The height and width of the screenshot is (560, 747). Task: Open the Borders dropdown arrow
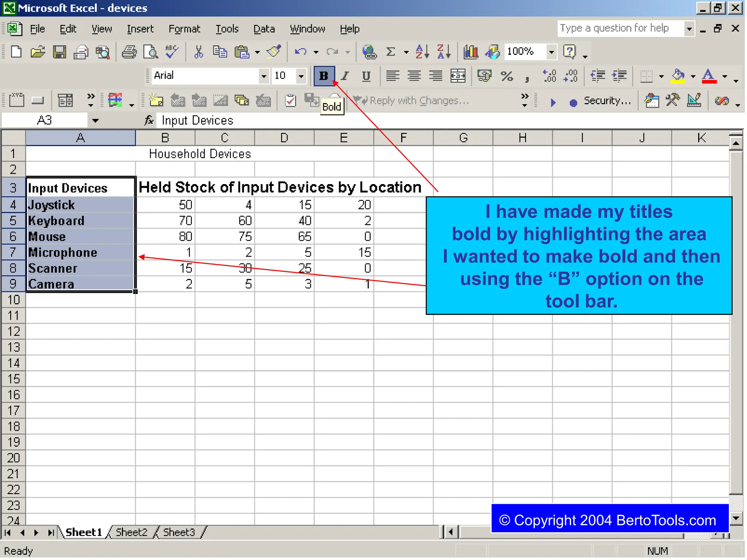point(661,76)
